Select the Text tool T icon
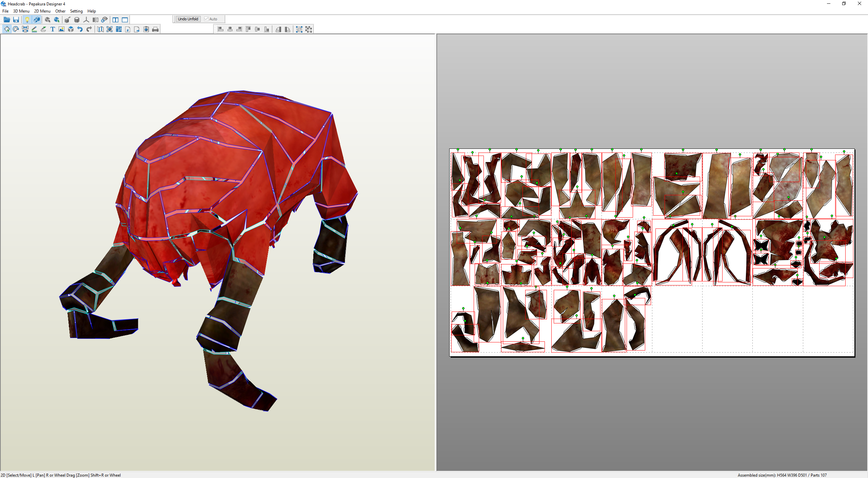This screenshot has width=868, height=478. tap(53, 29)
